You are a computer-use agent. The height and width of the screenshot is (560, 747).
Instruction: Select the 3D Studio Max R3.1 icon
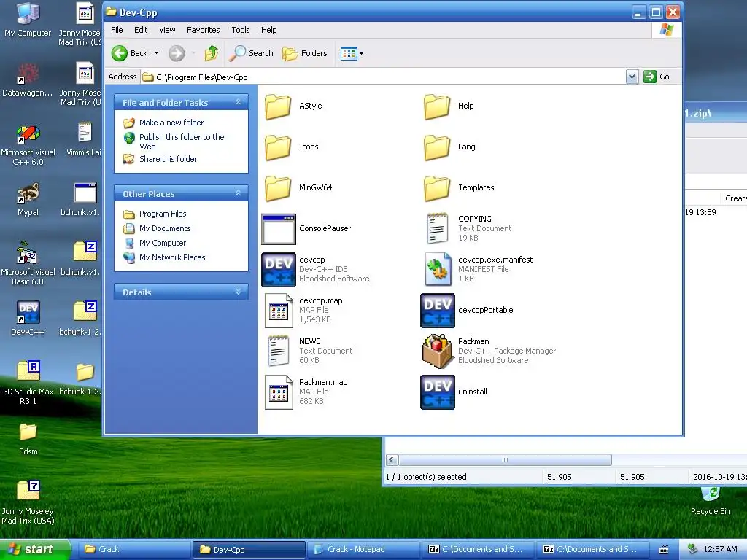click(28, 383)
